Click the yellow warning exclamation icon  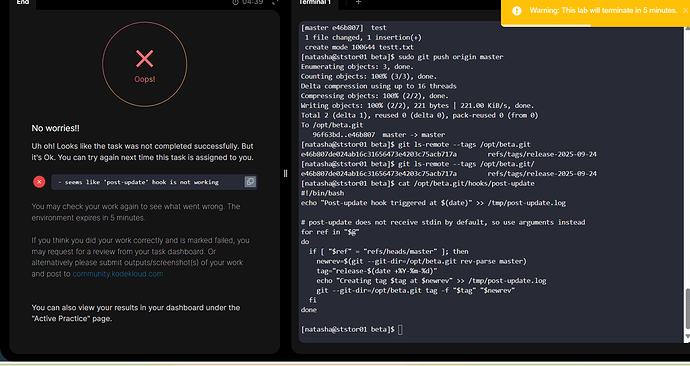coord(517,11)
